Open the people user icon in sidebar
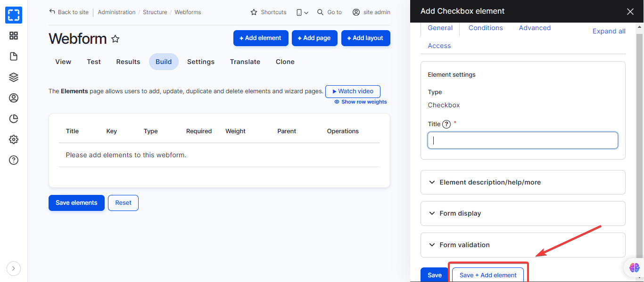 tap(14, 98)
